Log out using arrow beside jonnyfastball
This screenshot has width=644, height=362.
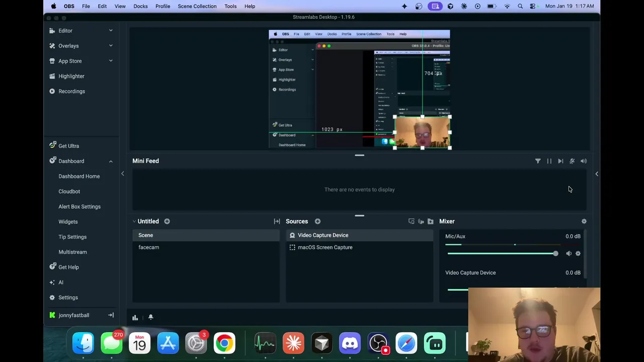(x=111, y=315)
